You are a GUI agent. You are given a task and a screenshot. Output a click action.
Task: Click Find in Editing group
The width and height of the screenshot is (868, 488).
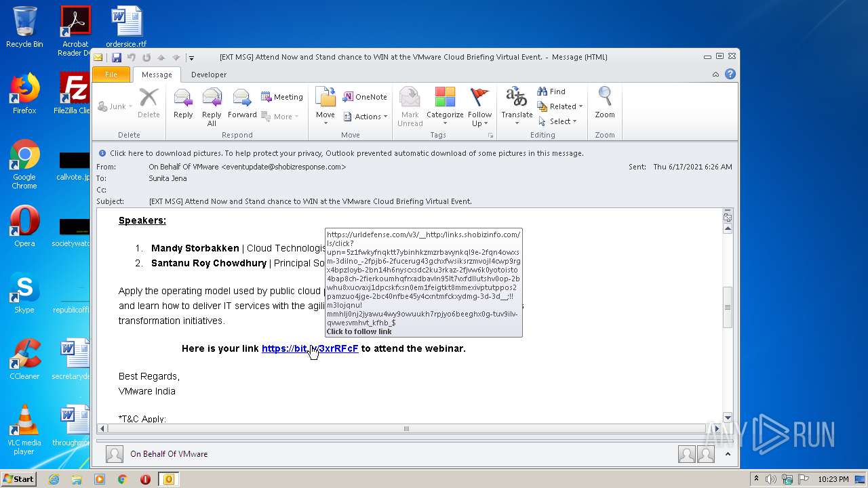pyautogui.click(x=551, y=91)
